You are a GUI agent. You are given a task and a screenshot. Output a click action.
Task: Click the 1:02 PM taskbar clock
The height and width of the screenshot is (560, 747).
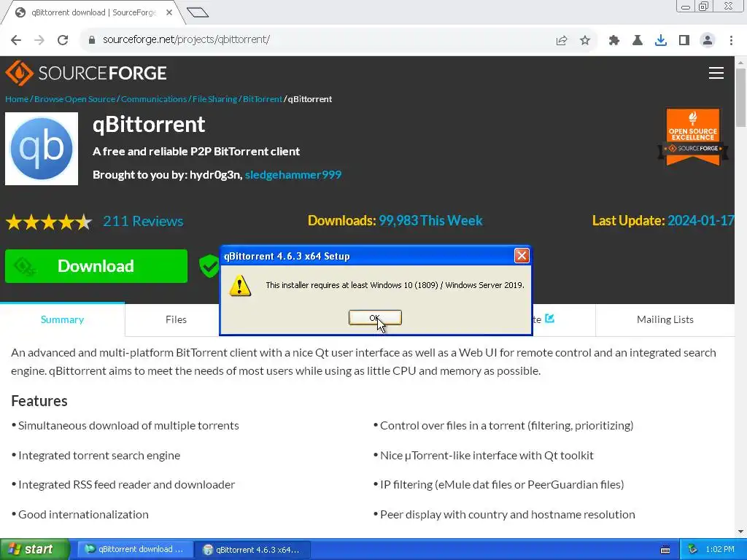point(720,549)
